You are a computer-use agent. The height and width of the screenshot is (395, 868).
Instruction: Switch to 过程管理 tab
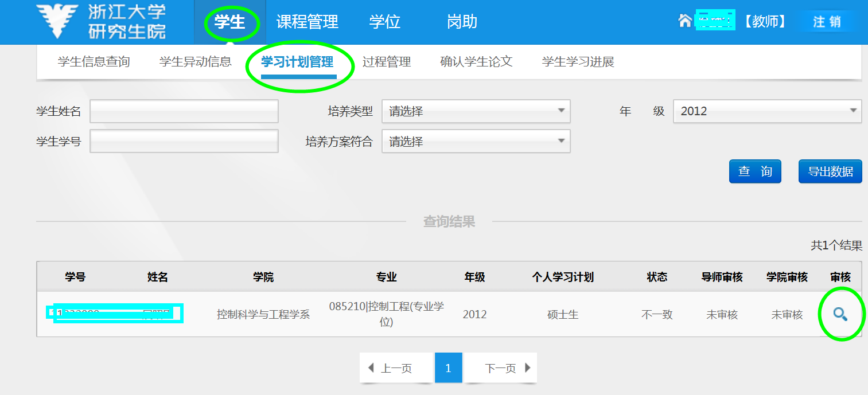point(387,62)
